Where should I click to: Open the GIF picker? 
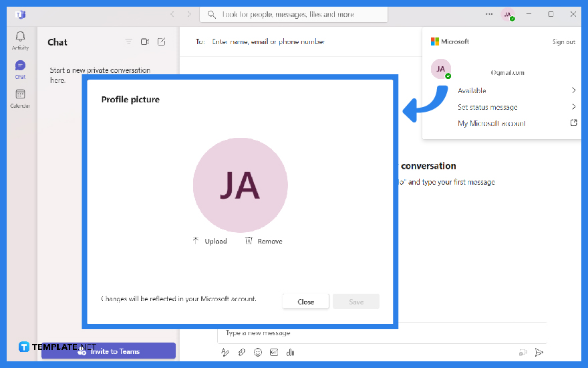pyautogui.click(x=274, y=352)
